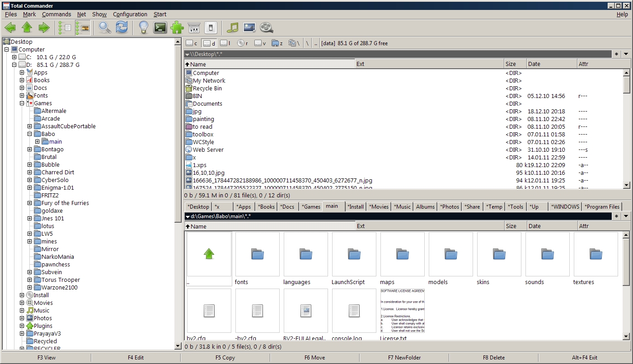Viewport: 633px width, 364px height.
Task: Open the Configuration menu
Action: [x=130, y=14]
